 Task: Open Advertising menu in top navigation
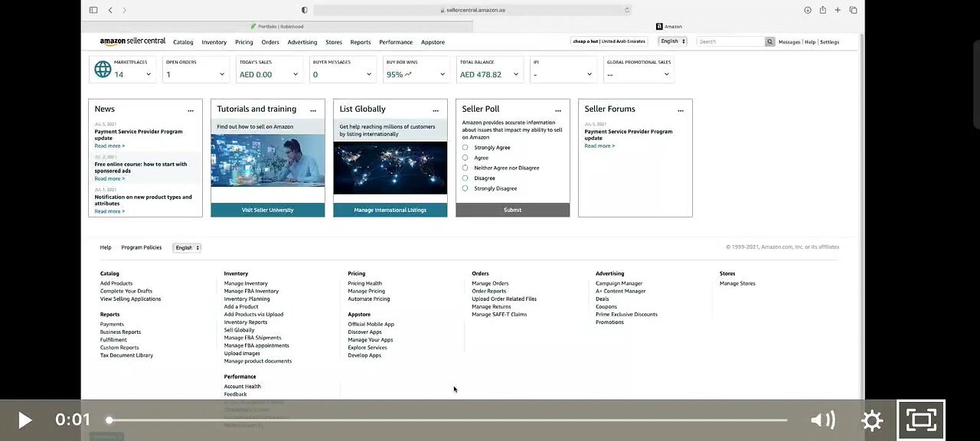tap(302, 42)
